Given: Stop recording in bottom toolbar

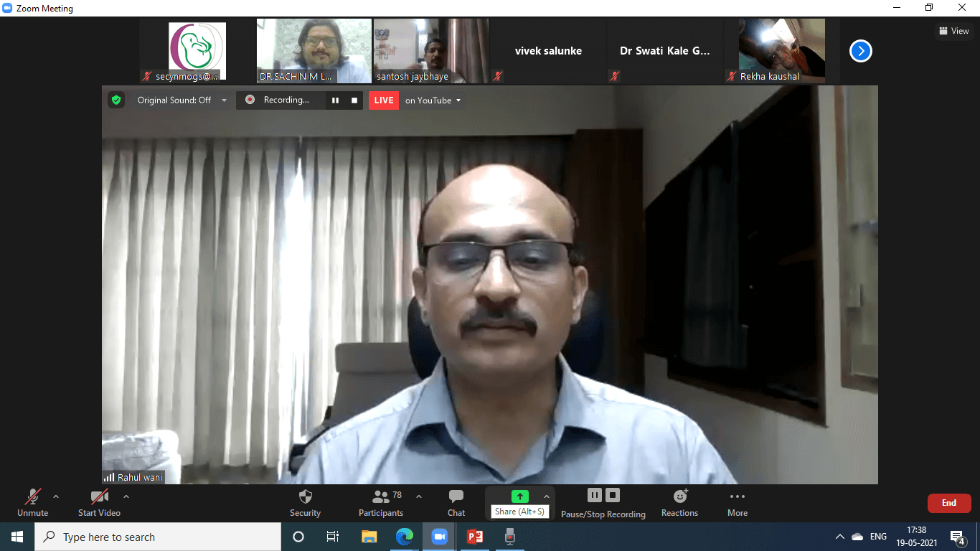Looking at the screenshot, I should (x=613, y=495).
